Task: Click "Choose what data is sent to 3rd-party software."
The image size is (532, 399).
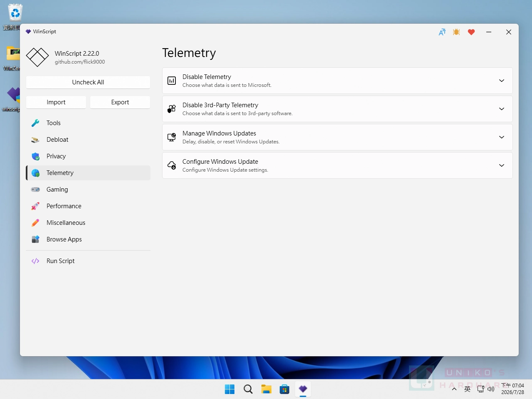Action: pos(237,113)
